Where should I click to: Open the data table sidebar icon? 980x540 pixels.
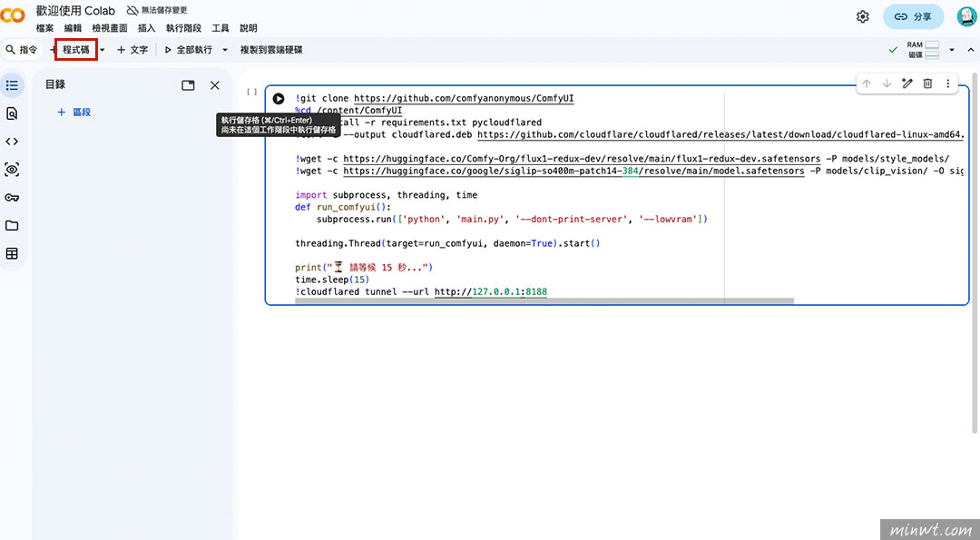12,254
